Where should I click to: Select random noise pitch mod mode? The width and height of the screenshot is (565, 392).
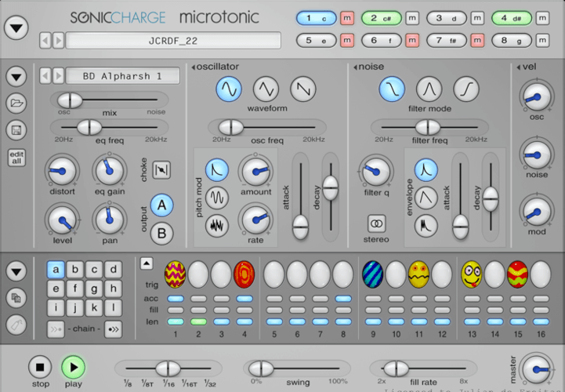tap(217, 226)
